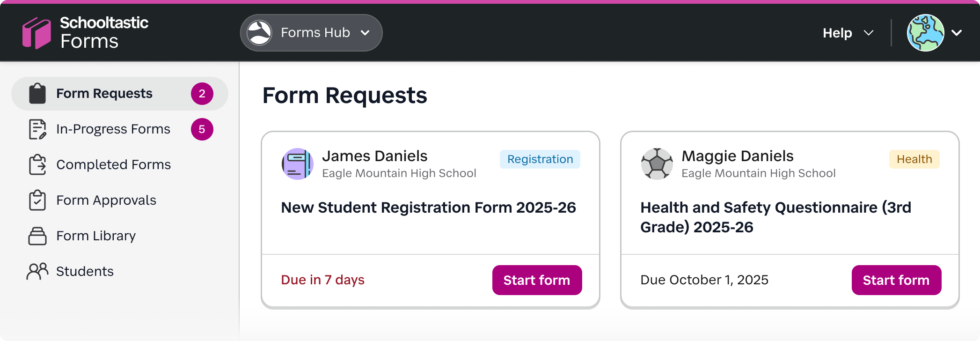Start the Health and Safety Questionnaire form
This screenshot has height=341, width=980.
(x=896, y=280)
